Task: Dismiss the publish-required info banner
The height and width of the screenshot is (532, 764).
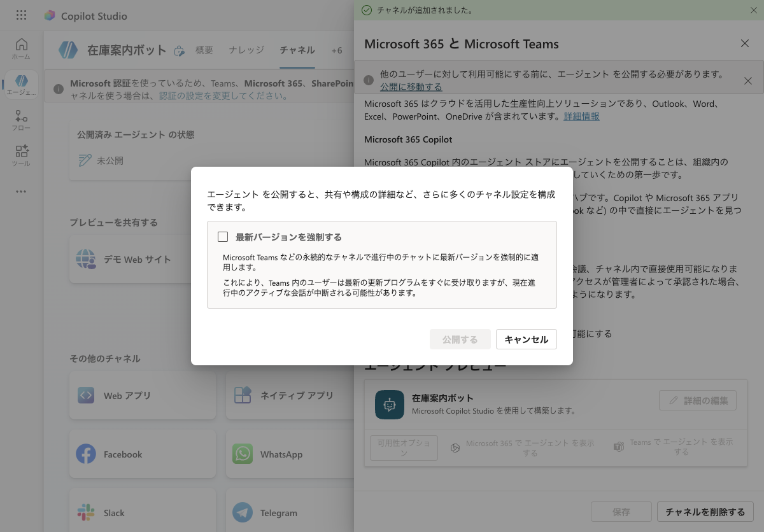Action: click(748, 81)
